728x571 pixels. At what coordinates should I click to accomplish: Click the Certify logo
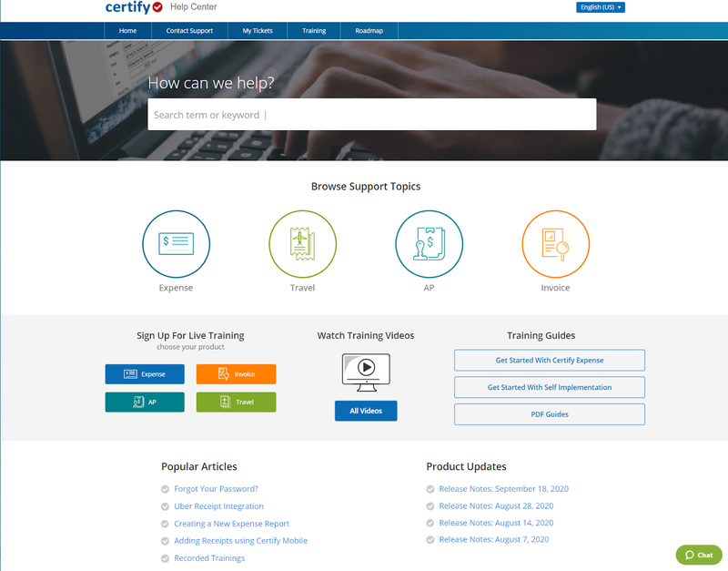[x=134, y=7]
